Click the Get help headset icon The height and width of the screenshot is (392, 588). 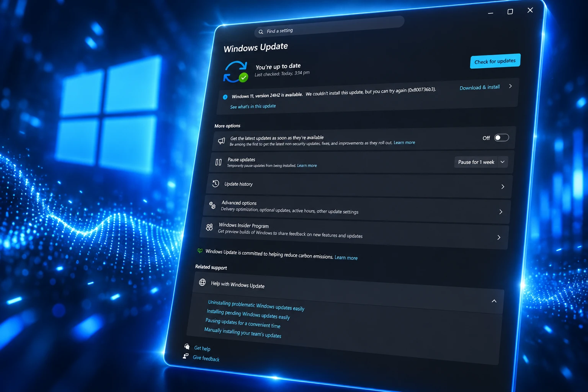pyautogui.click(x=187, y=346)
